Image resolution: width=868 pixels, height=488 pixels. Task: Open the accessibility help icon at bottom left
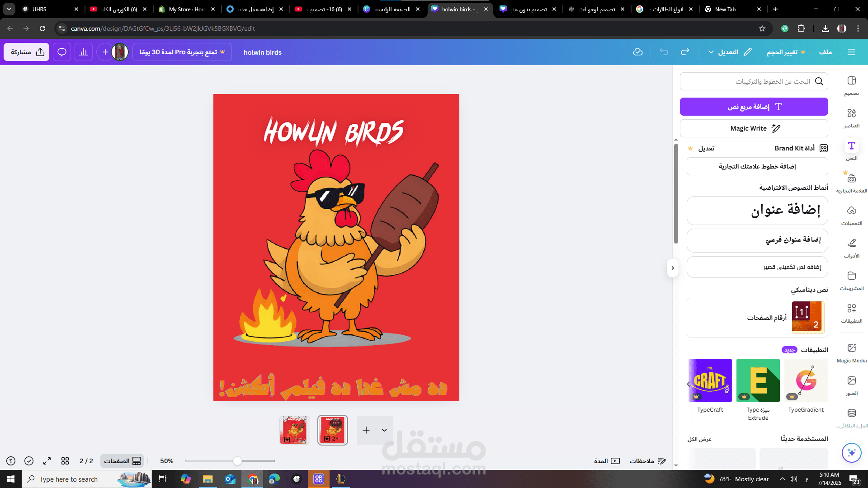click(x=11, y=461)
